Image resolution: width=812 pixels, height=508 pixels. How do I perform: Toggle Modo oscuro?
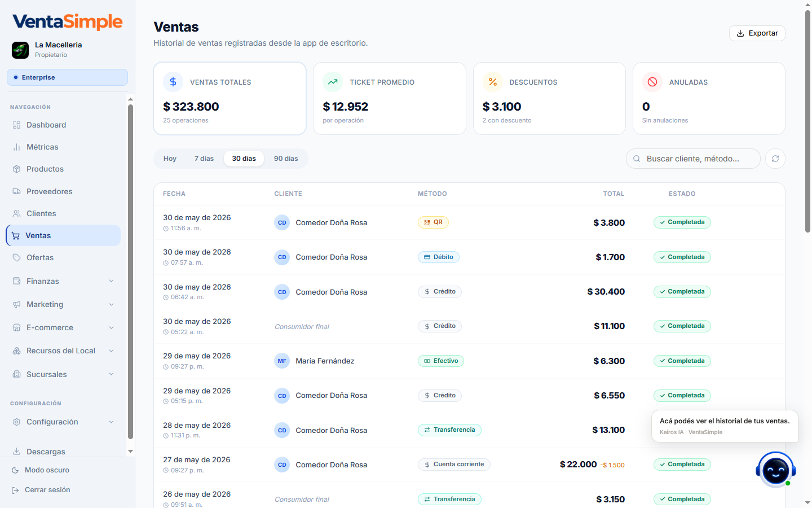[x=47, y=470]
